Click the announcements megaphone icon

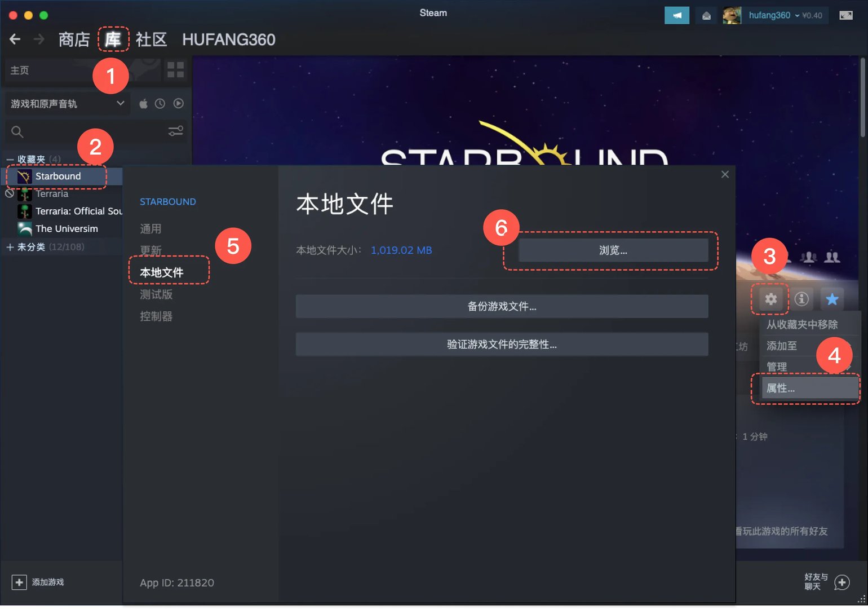[x=676, y=15]
